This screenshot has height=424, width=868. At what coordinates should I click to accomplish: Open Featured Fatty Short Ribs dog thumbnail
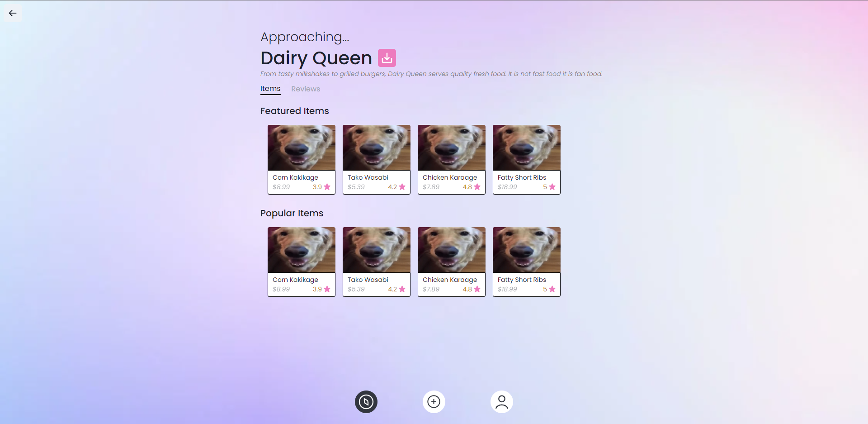click(x=527, y=148)
